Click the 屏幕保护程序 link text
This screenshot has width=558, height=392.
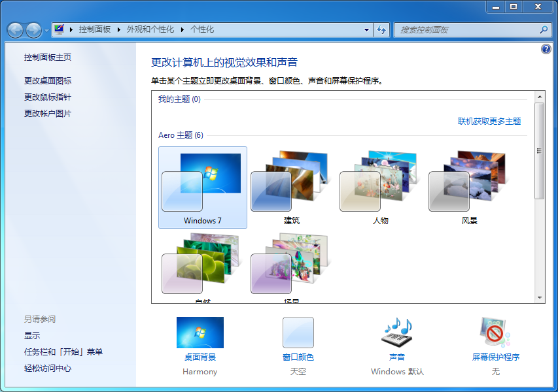495,357
